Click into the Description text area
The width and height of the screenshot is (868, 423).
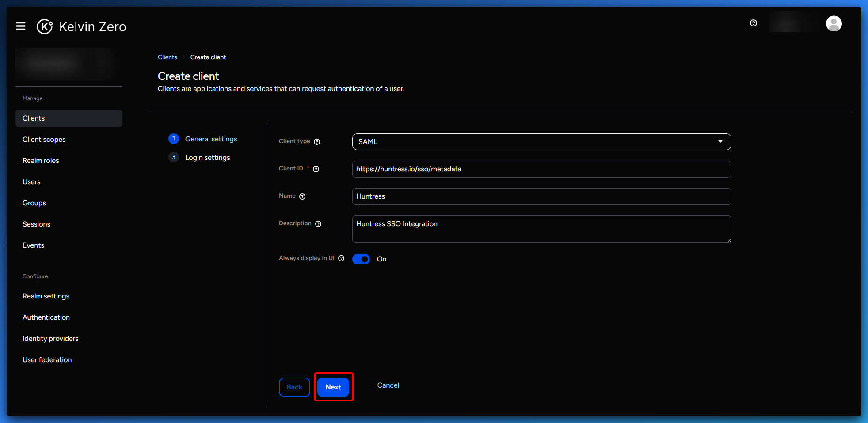(x=541, y=229)
